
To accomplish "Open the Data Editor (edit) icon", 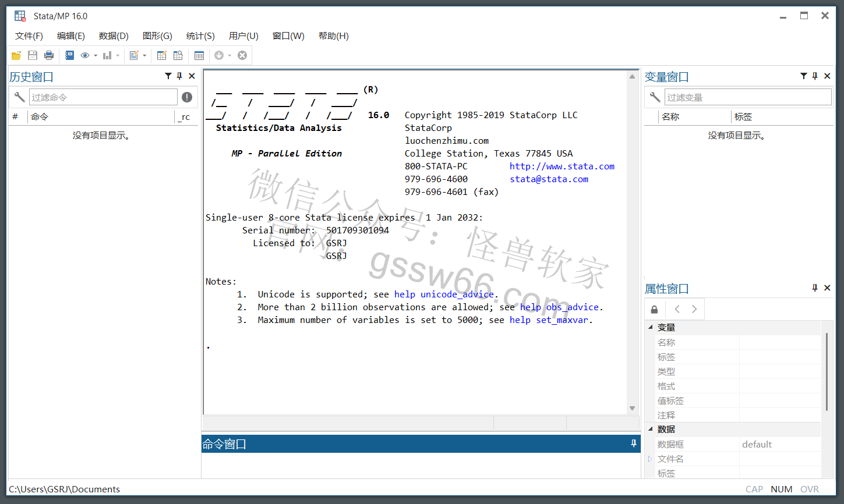I will 162,55.
